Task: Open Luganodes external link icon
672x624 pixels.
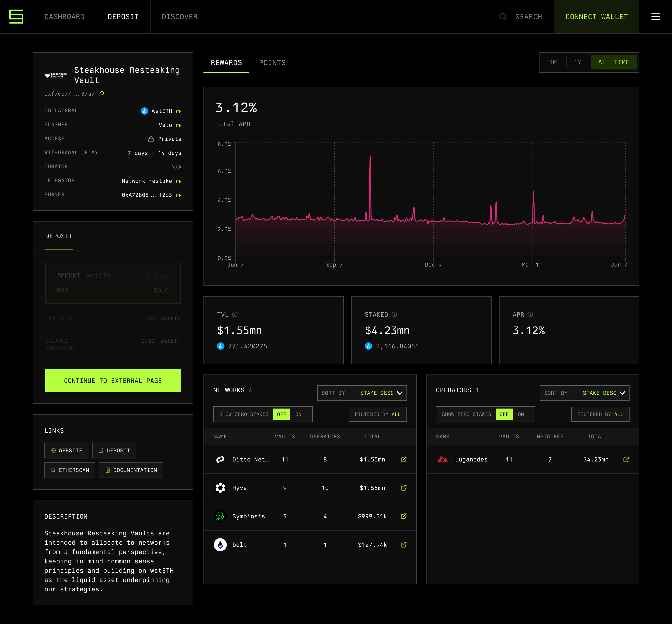Action: (x=626, y=459)
